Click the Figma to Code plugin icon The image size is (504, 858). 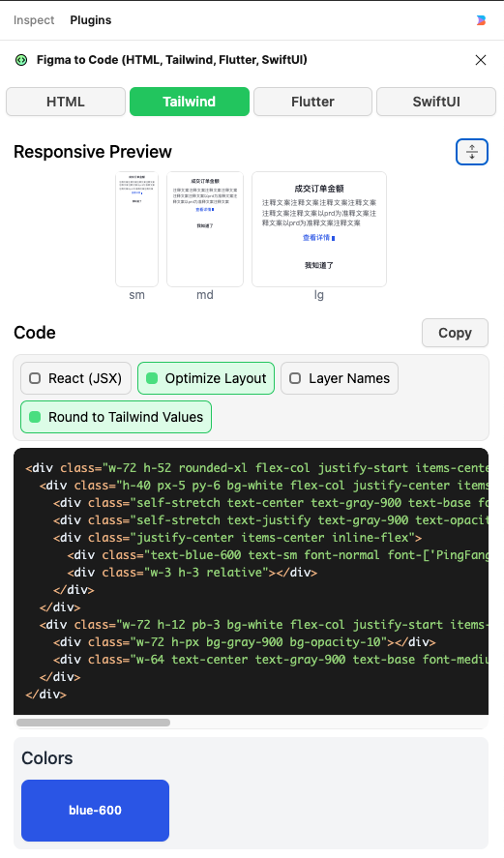21,60
